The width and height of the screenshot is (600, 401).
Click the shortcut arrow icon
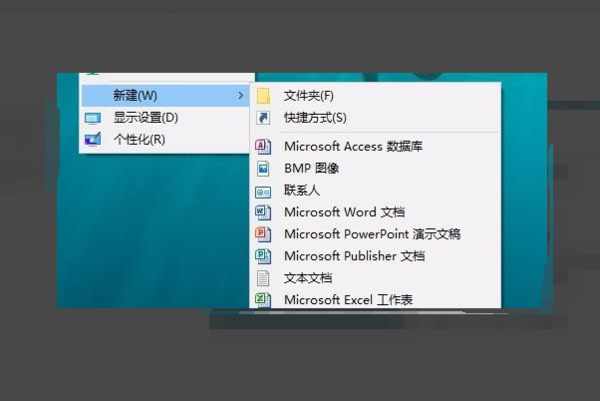(x=263, y=118)
